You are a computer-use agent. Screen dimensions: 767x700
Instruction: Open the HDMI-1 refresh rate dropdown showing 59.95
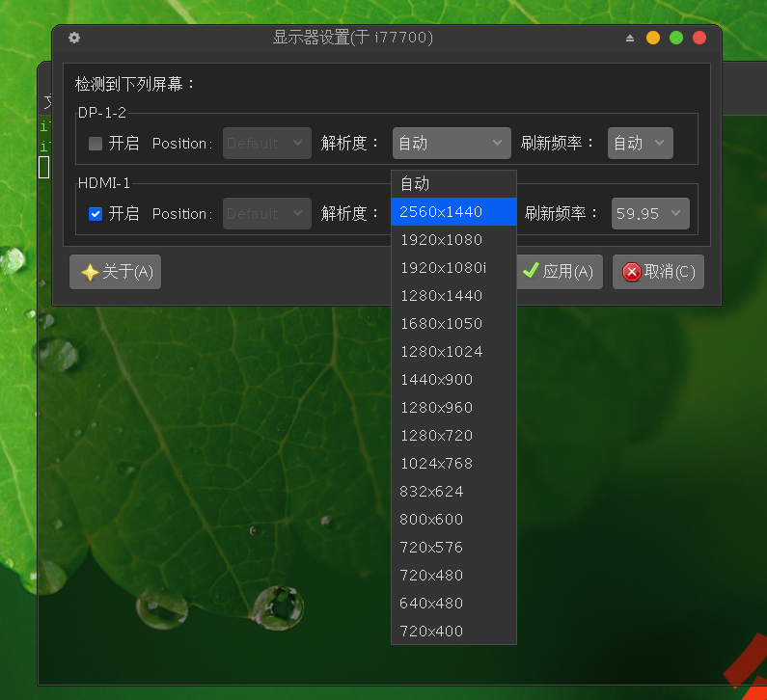click(650, 214)
